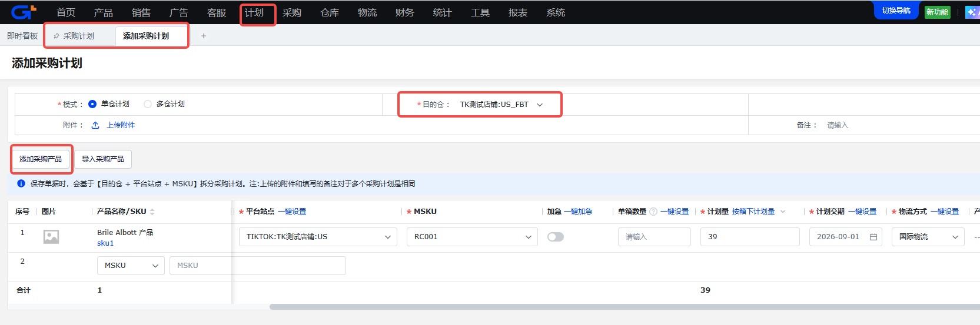Image resolution: width=980 pixels, height=325 pixels.
Task: Open 系统 menu in top navigation
Action: pos(556,12)
